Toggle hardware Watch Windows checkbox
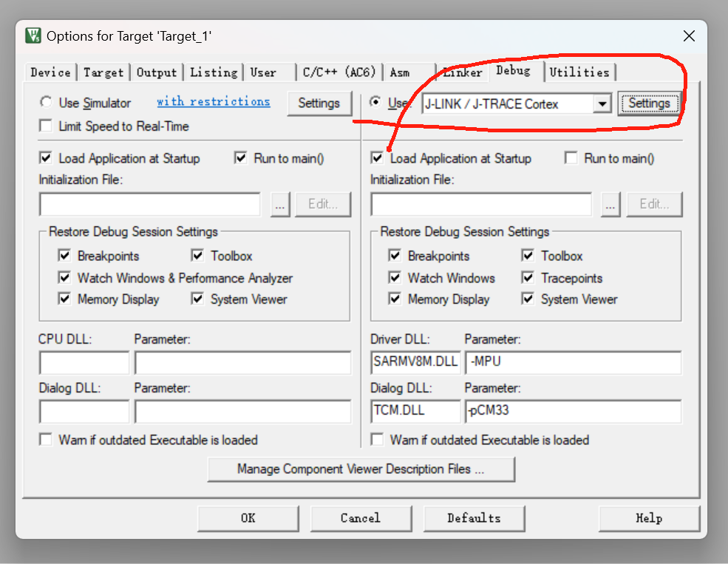 [x=395, y=278]
